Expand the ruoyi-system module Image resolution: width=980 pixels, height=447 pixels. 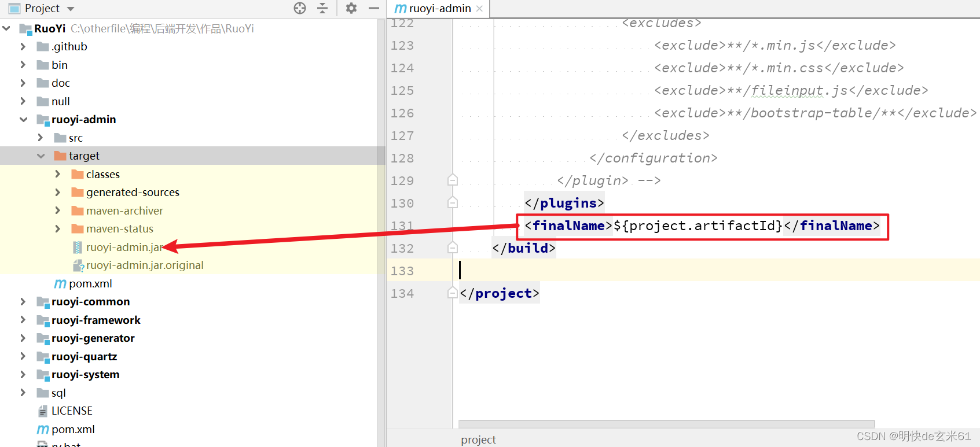click(23, 374)
